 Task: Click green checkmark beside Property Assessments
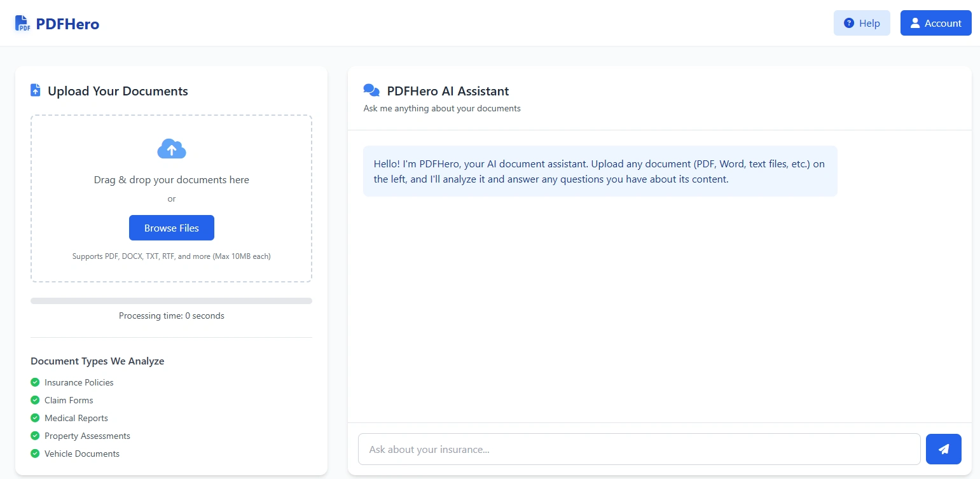[35, 436]
